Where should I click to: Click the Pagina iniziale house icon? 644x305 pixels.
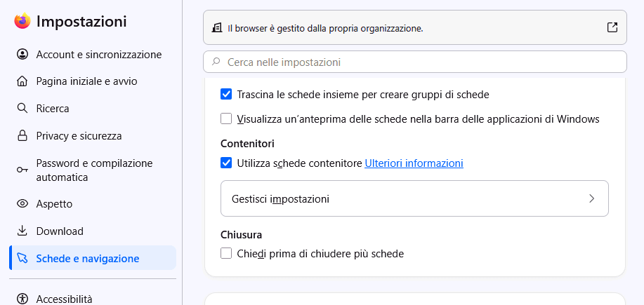point(22,81)
